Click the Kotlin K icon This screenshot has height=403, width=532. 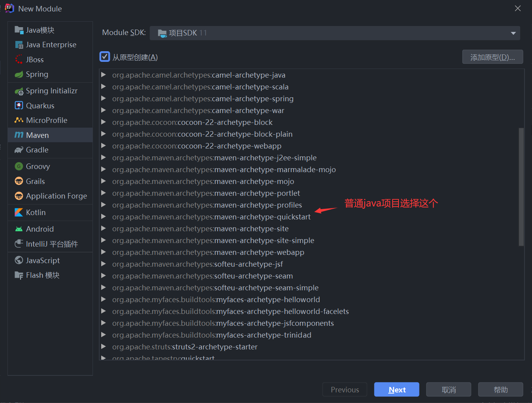coord(19,212)
